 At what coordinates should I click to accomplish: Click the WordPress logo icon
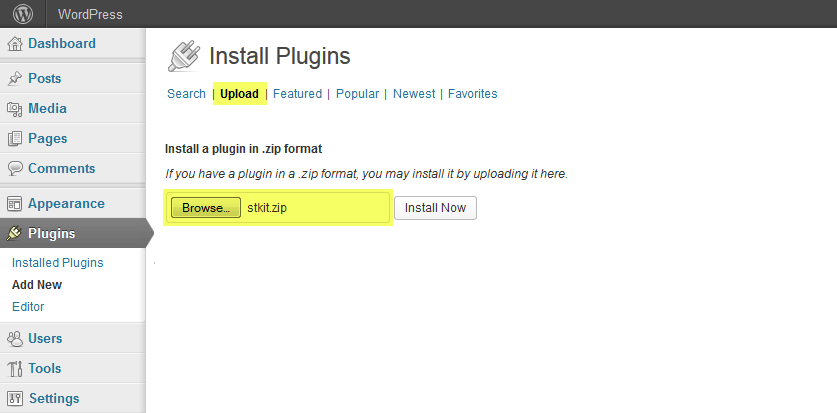point(22,14)
